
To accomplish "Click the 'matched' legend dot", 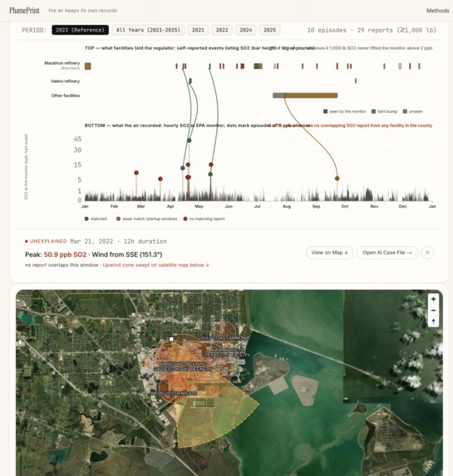I will pos(86,218).
